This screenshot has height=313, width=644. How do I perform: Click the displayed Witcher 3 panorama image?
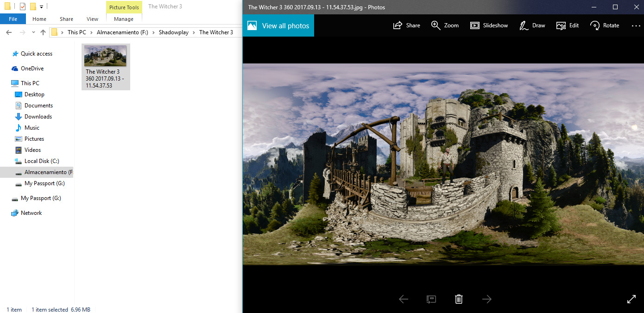click(x=443, y=164)
